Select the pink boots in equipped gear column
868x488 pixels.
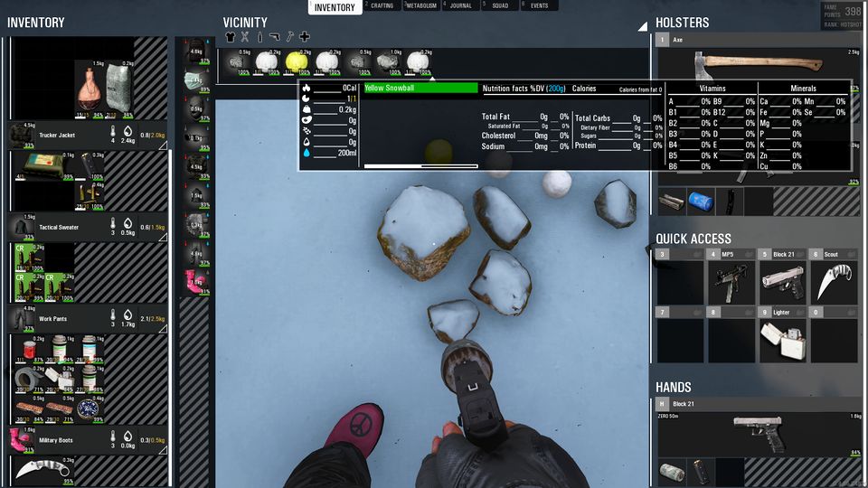pyautogui.click(x=195, y=282)
